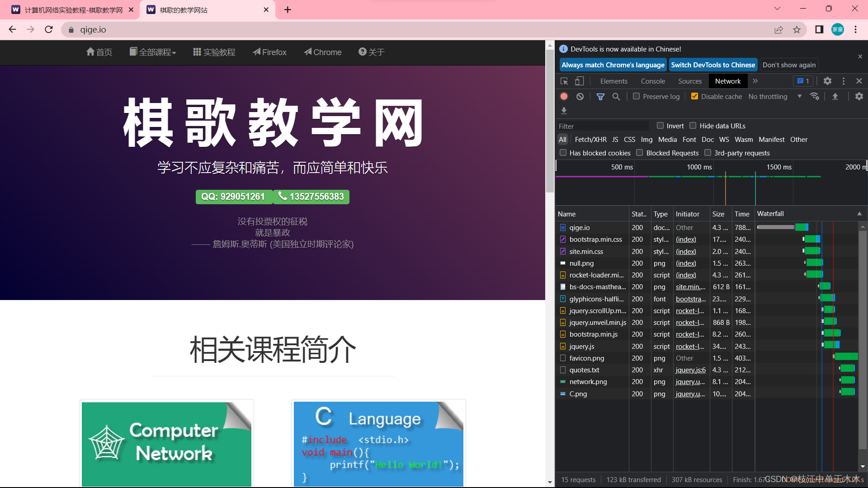Switch to the Console tab
Viewport: 868px width, 488px height.
coord(653,81)
